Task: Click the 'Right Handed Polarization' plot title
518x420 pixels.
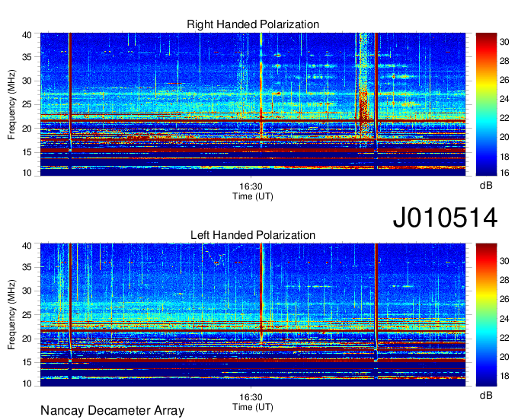Action: coord(253,24)
